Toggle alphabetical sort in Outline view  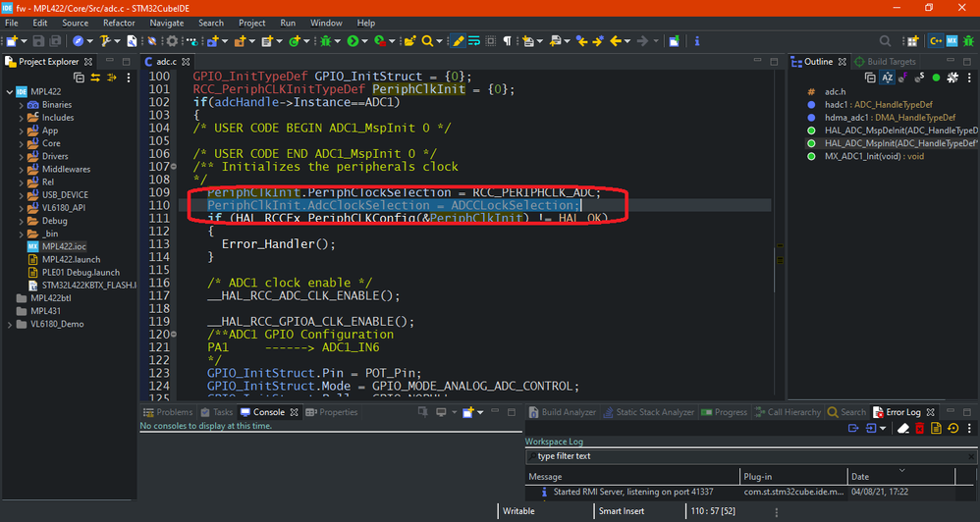tap(887, 78)
